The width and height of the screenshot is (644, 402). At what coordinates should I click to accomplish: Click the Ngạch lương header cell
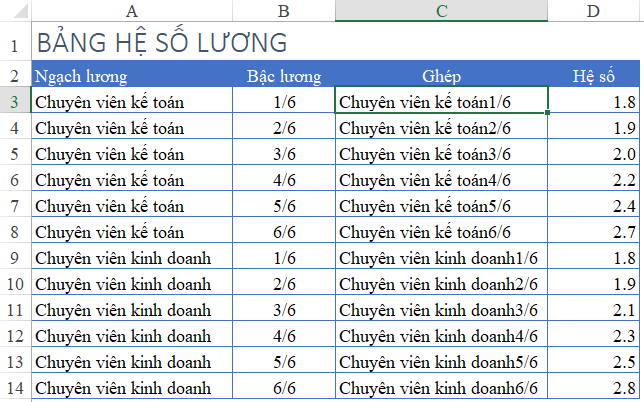click(x=132, y=74)
